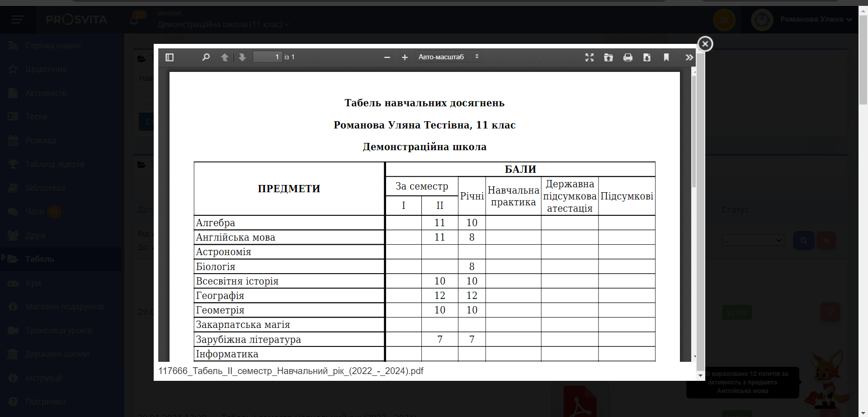Close the PDF preview popup
The image size is (868, 417).
tap(705, 44)
